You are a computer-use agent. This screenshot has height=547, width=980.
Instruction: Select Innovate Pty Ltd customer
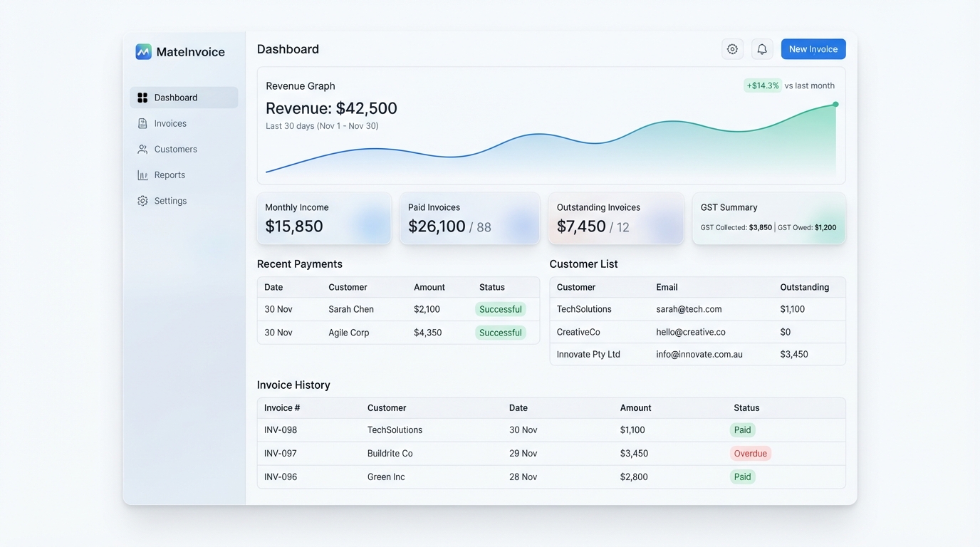tap(588, 354)
